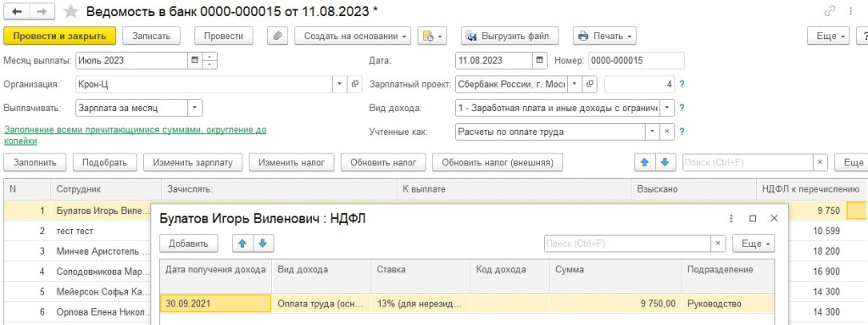Open Печать dropdown menu

tap(604, 36)
